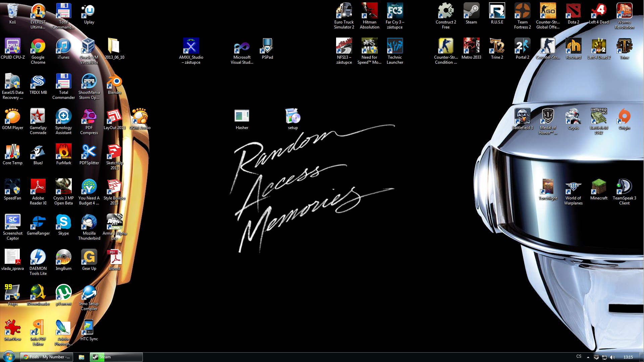Image resolution: width=644 pixels, height=362 pixels.
Task: Open Torchlight game shortcut
Action: pyautogui.click(x=548, y=190)
